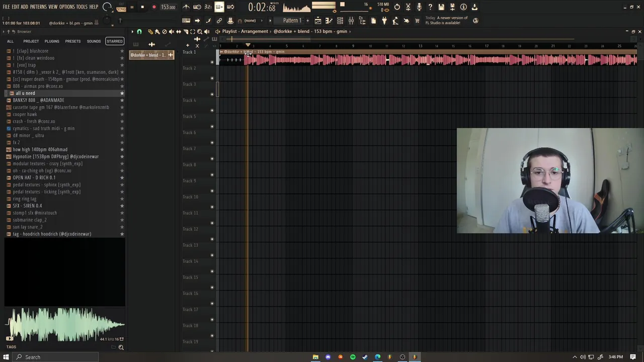Screen dimensions: 644x362
Task: Click the save new version icon
Action: [452, 7]
